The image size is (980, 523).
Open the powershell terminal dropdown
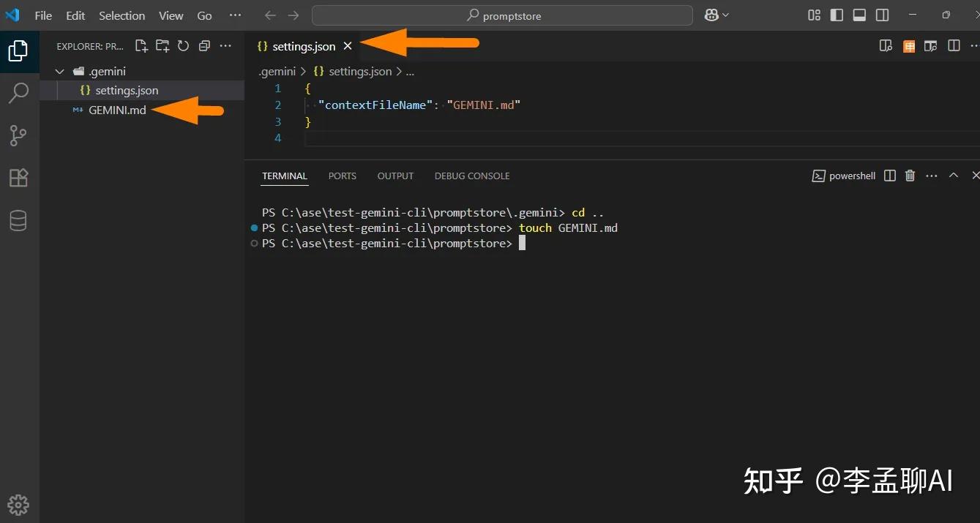(843, 176)
